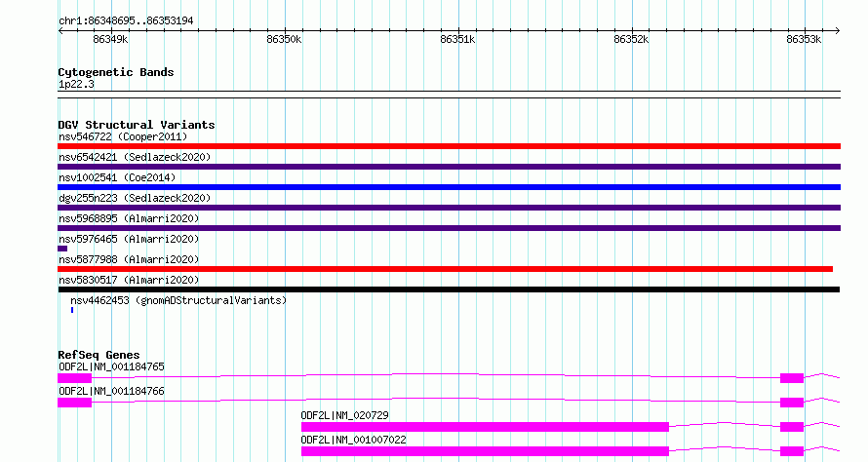Open nsv5968895 (Almarri2020) label
Viewport: 868px width, 462px height.
coord(129,218)
